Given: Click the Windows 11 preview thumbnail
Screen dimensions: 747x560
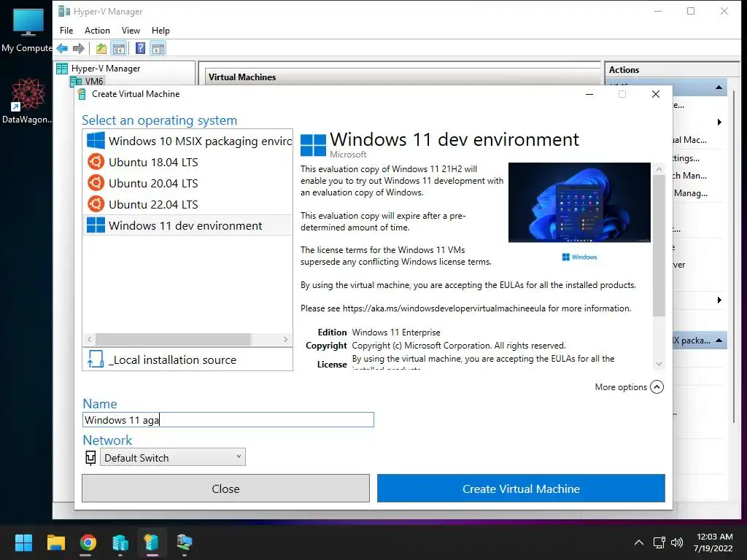Looking at the screenshot, I should coord(579,203).
